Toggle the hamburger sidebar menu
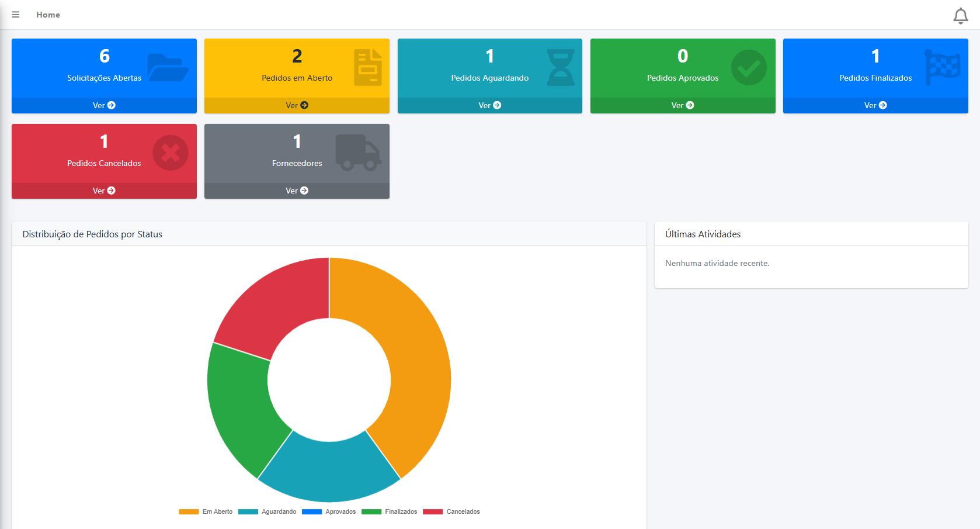 click(x=16, y=15)
